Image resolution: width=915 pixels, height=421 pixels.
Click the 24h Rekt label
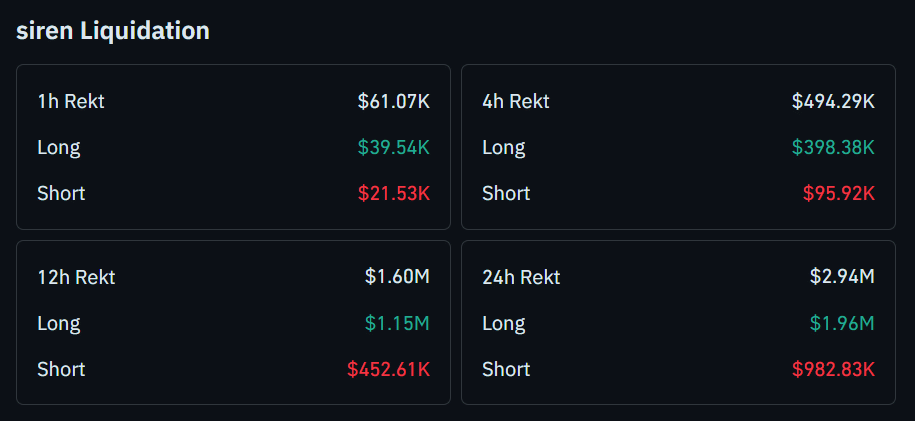click(521, 277)
